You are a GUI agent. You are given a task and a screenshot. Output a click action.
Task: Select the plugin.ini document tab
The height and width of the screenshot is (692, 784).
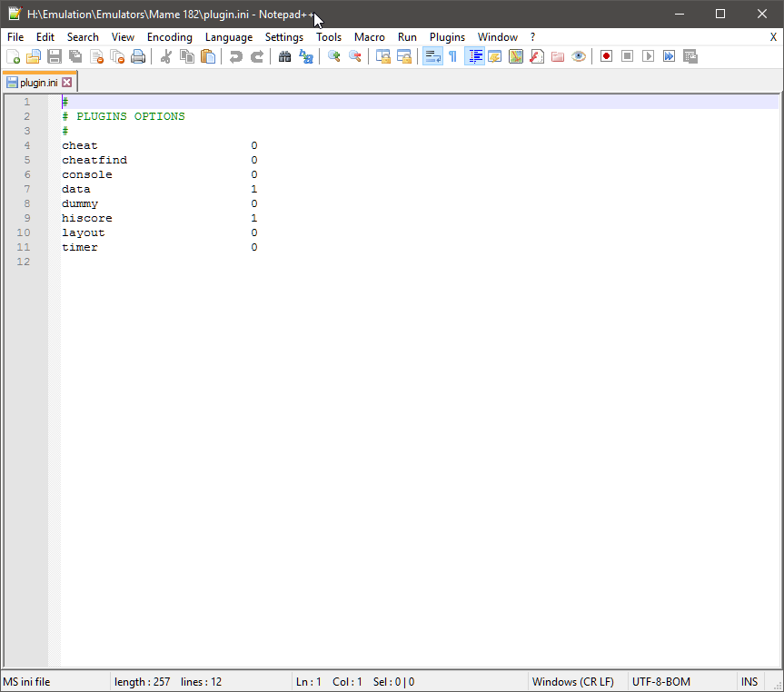(x=39, y=83)
